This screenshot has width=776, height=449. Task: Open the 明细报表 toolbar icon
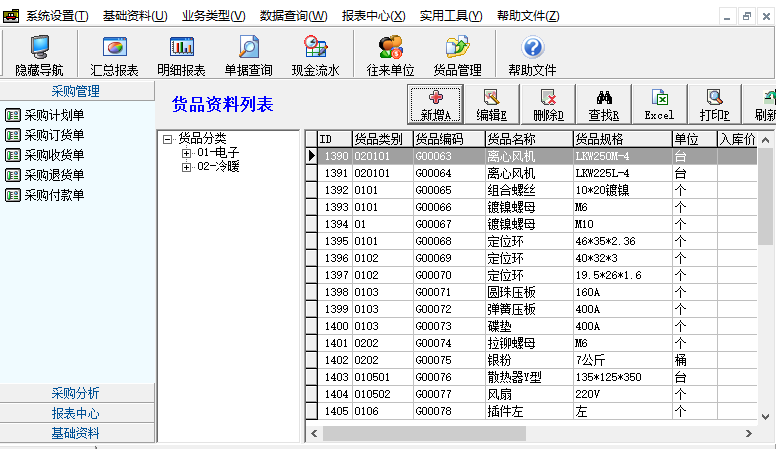181,55
